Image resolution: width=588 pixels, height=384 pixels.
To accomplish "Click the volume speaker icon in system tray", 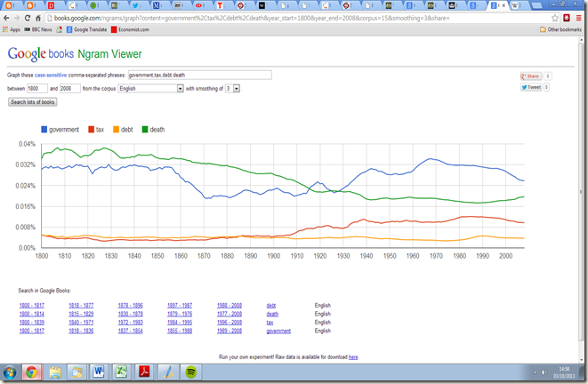I will pos(544,372).
